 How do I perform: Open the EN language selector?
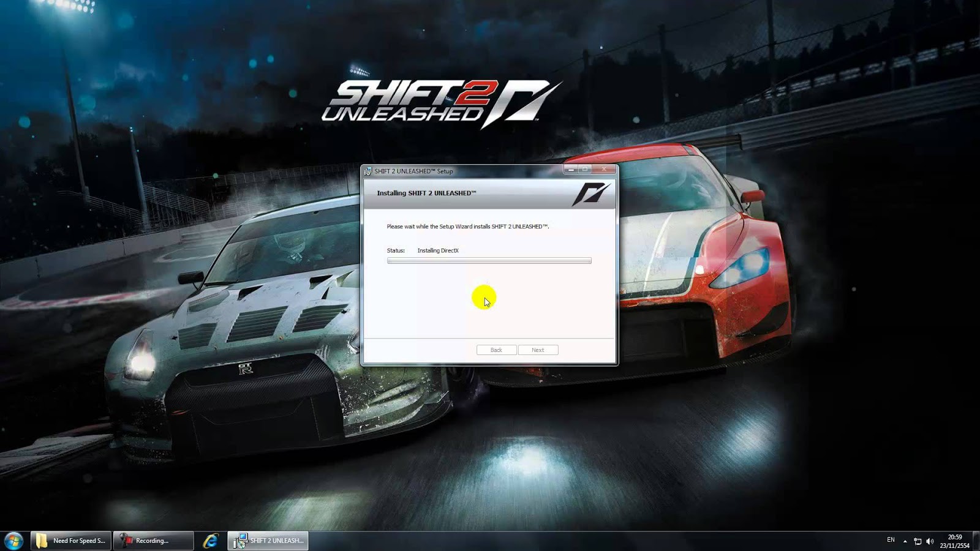click(x=891, y=539)
